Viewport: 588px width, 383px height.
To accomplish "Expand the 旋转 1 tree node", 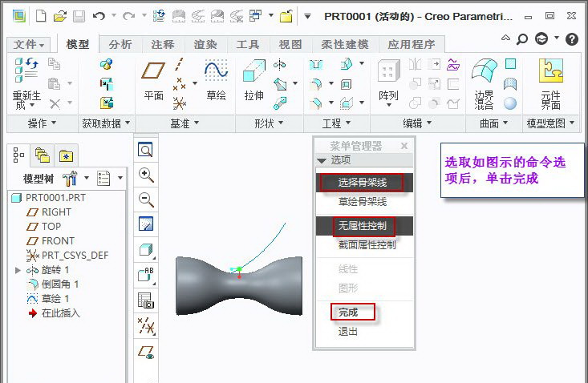I will coord(18,270).
